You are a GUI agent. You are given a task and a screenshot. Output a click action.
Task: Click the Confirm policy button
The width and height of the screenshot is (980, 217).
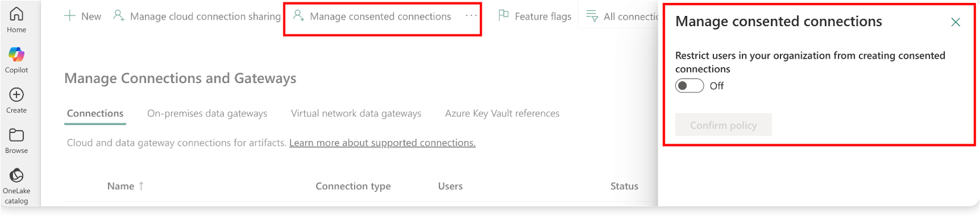723,125
